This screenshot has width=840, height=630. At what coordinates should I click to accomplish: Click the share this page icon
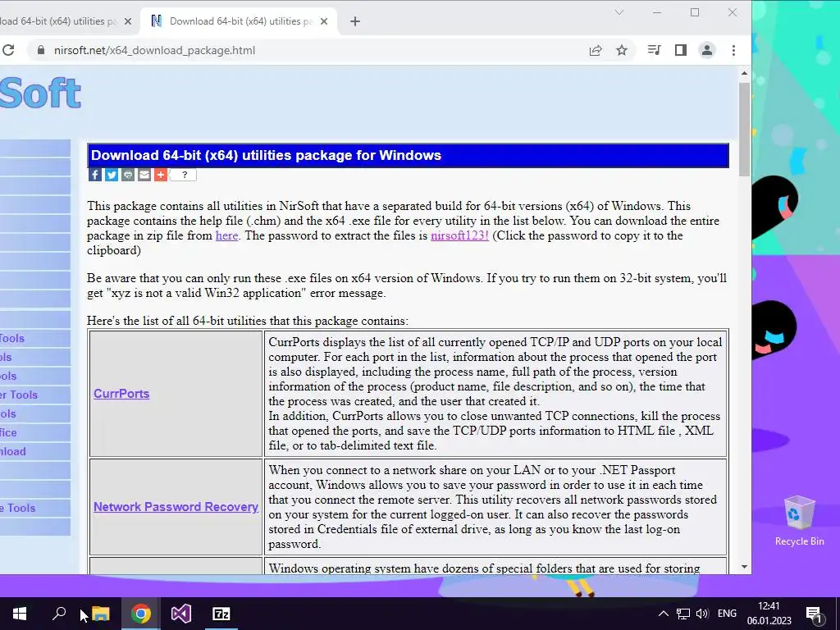coord(596,50)
